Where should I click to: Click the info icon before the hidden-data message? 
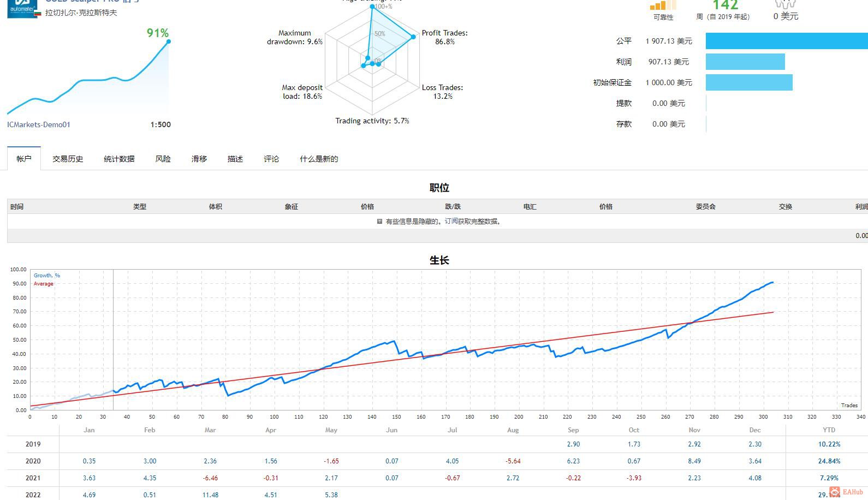(x=379, y=222)
